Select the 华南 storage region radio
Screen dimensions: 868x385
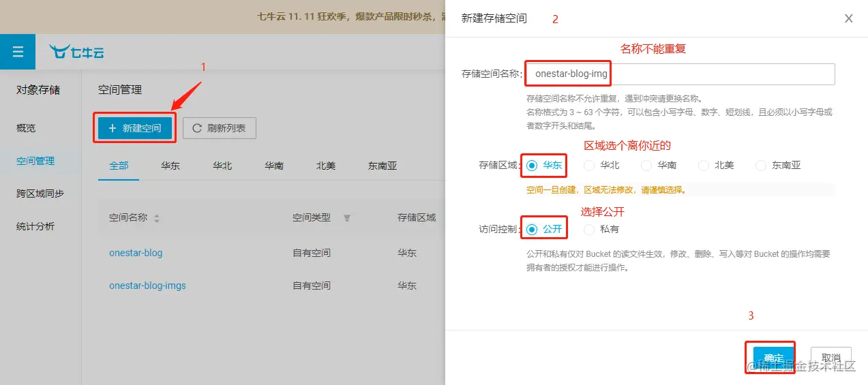click(646, 165)
